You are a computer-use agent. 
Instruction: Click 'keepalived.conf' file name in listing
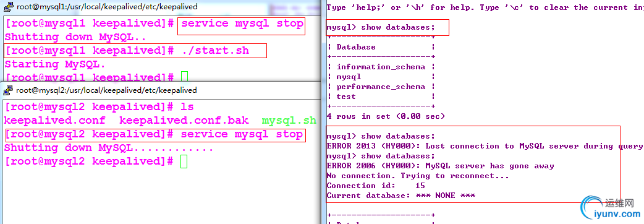pyautogui.click(x=54, y=121)
